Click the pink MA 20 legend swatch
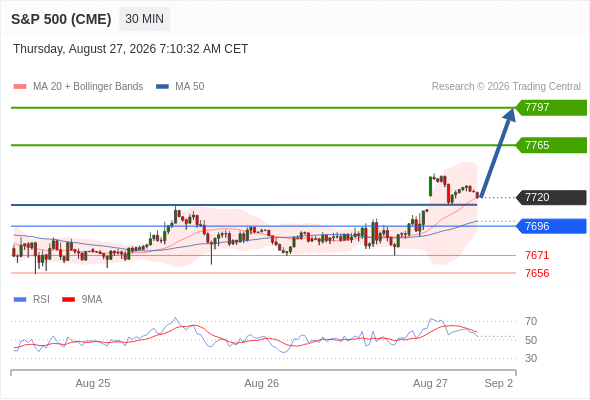 (x=20, y=87)
